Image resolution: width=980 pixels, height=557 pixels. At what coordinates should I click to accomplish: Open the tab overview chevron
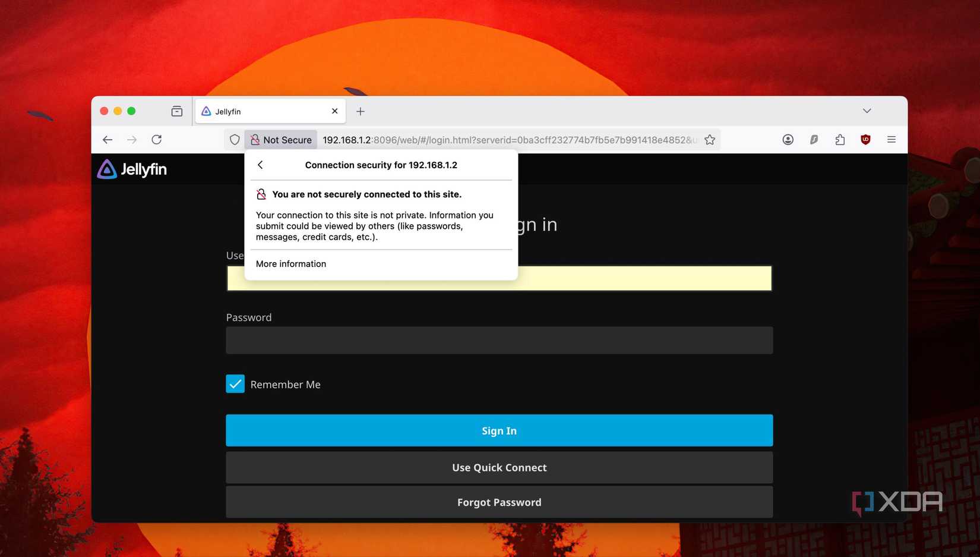pyautogui.click(x=867, y=111)
